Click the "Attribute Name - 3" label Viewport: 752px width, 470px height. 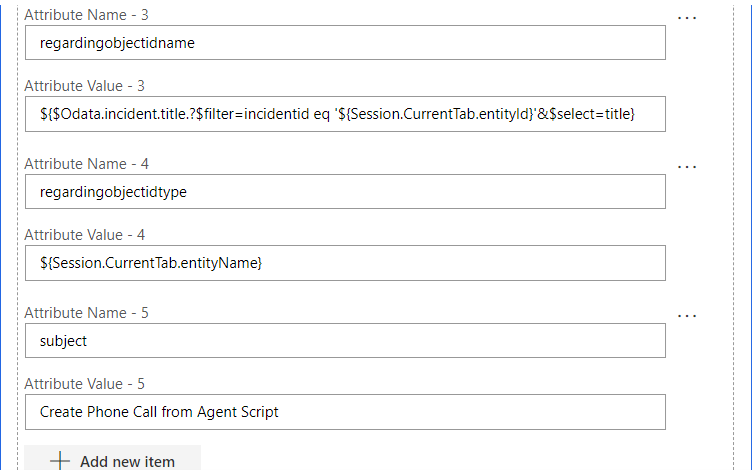pos(87,15)
